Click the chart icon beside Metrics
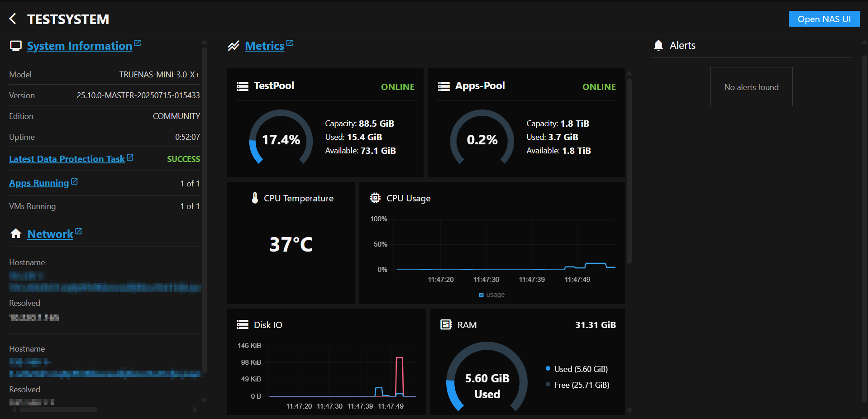The height and width of the screenshot is (419, 868). (233, 46)
